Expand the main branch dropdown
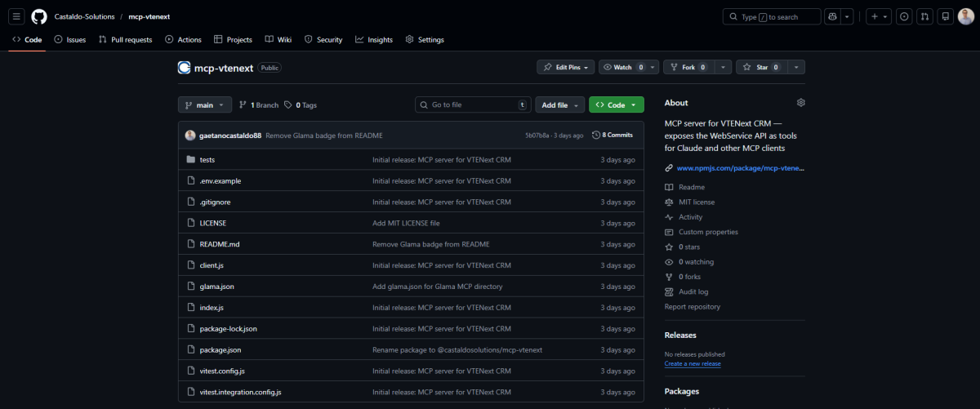Screen dimensions: 980x409 (x=205, y=105)
